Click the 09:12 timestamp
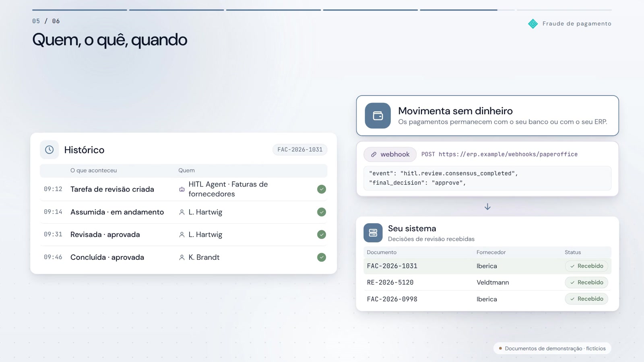 pos(53,189)
